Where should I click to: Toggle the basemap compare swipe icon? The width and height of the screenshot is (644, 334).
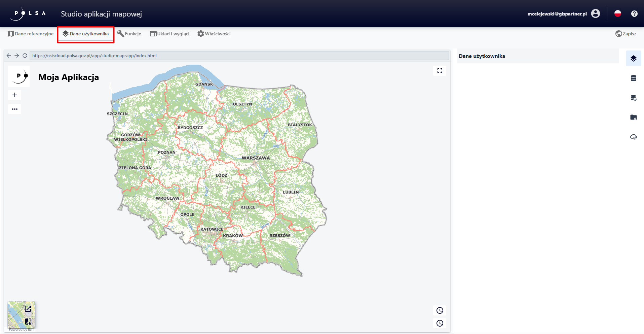[x=28, y=322]
